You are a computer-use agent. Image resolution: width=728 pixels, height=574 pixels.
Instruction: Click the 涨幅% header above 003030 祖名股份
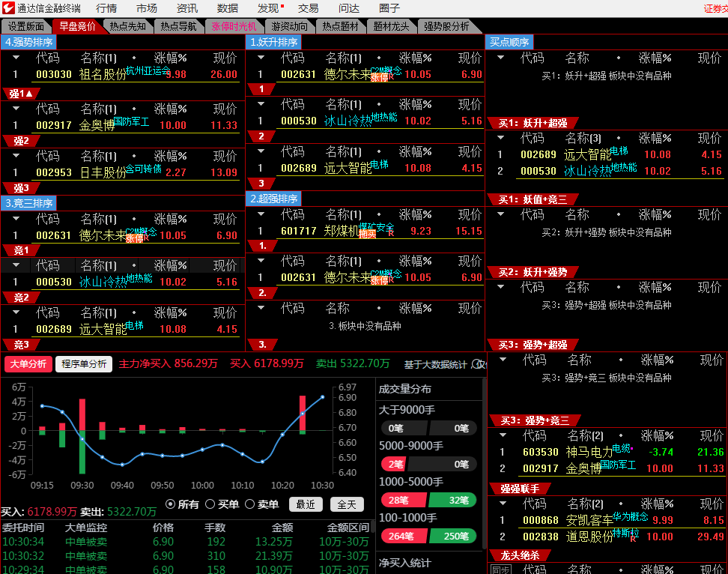point(171,58)
